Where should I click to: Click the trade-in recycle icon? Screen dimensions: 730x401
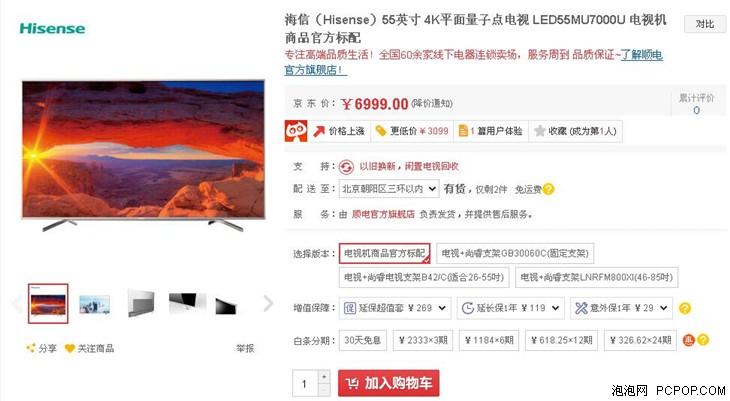[346, 167]
